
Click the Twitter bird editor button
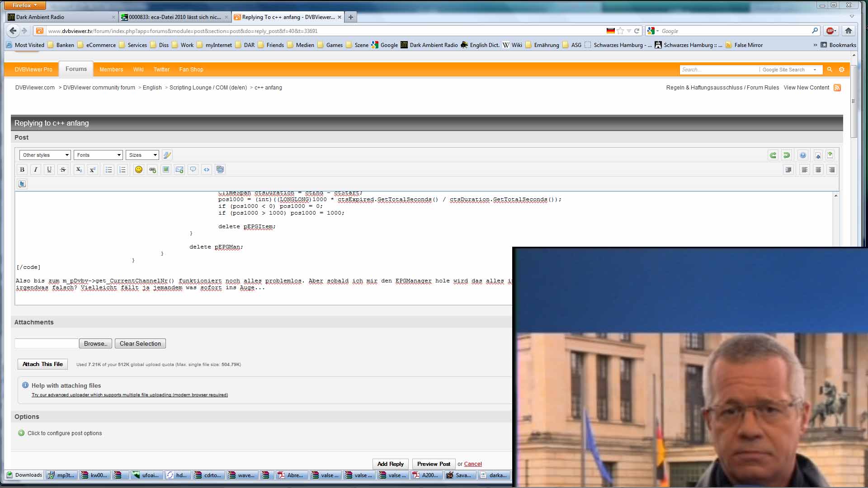pyautogui.click(x=22, y=184)
